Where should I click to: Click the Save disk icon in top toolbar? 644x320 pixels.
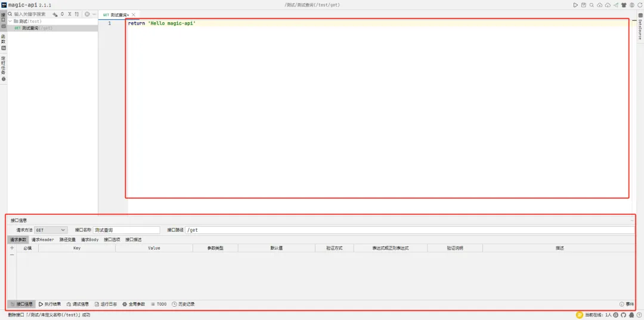[584, 5]
